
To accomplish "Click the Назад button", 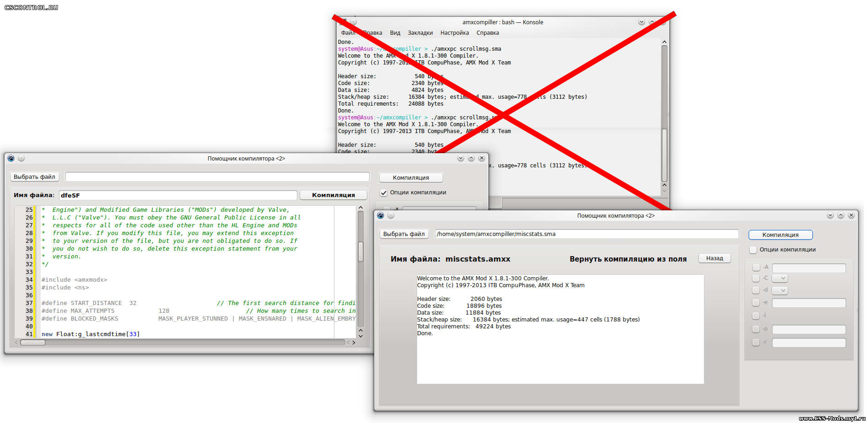I will pyautogui.click(x=715, y=258).
